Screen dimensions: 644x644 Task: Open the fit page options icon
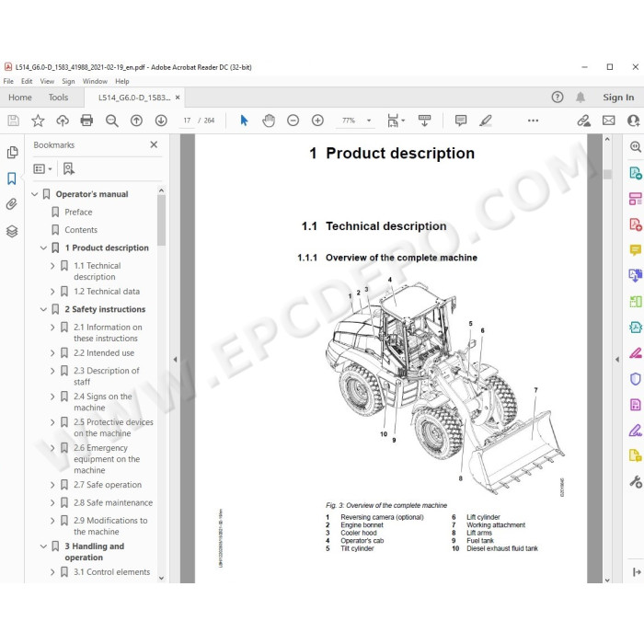[x=395, y=121]
